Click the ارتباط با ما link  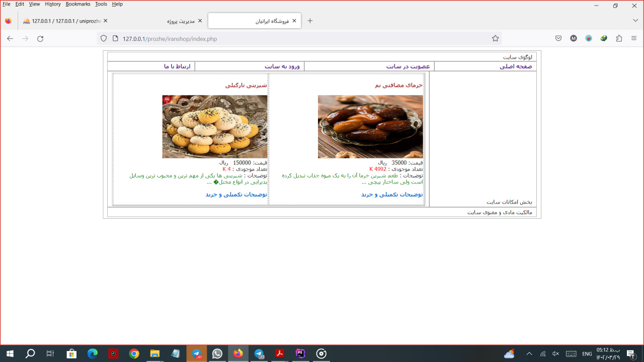(x=177, y=66)
